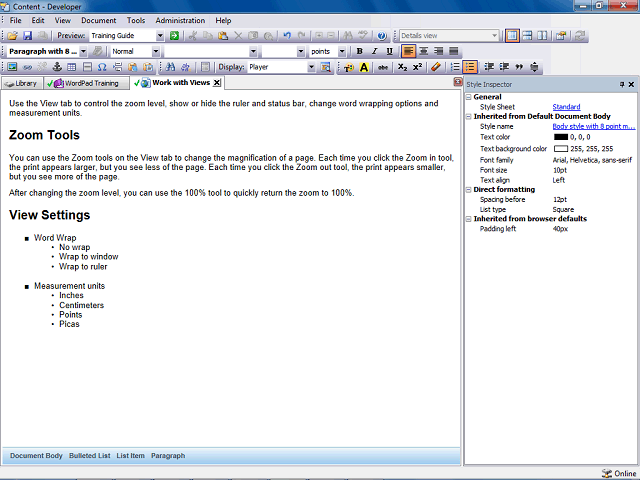Select List Item in the breadcrumb bar
The height and width of the screenshot is (480, 640).
click(x=130, y=456)
